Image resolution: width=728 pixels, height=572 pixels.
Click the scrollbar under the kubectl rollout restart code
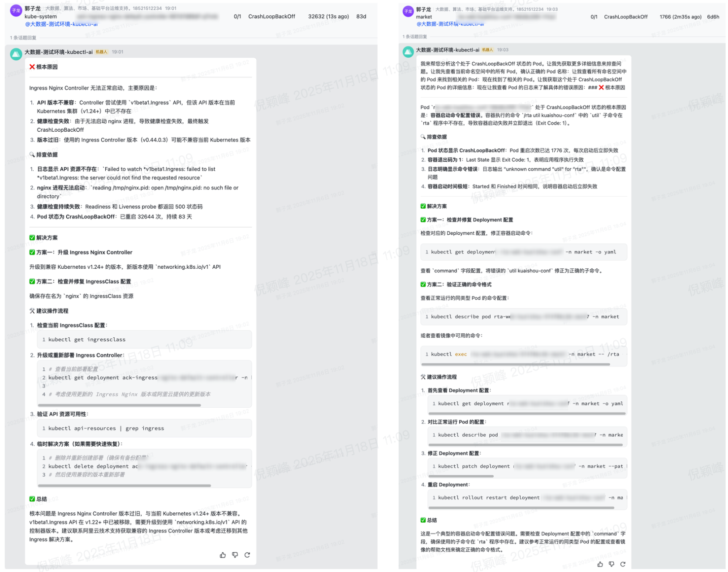point(521,508)
